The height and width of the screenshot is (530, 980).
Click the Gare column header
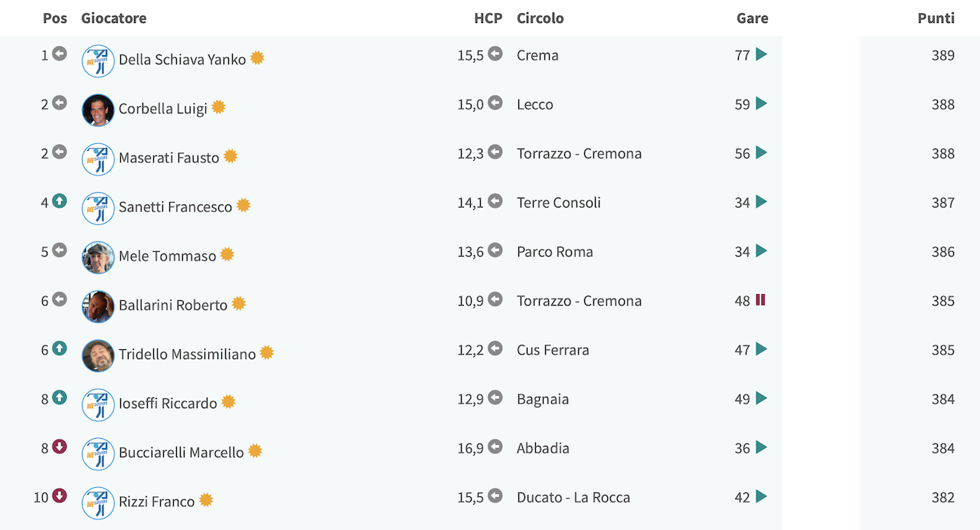752,18
